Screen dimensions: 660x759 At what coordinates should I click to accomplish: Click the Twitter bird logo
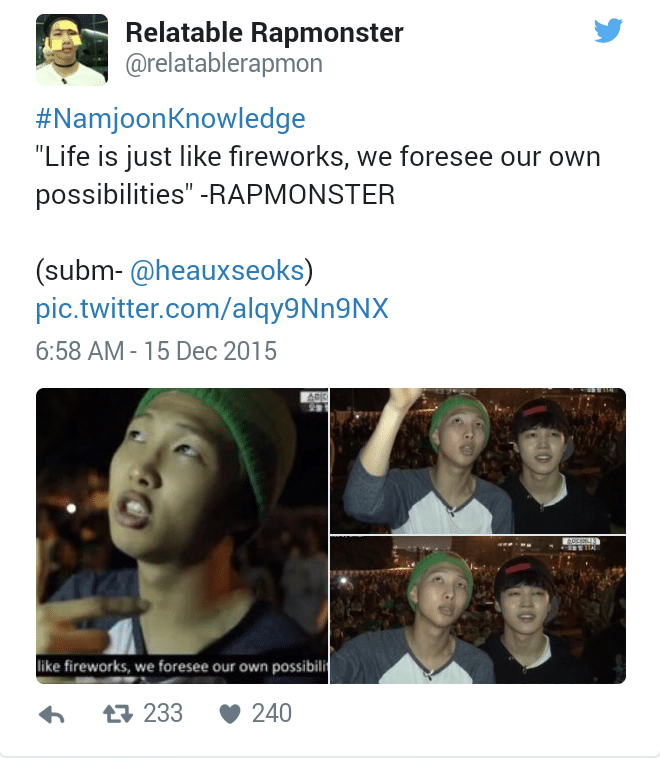click(x=608, y=30)
